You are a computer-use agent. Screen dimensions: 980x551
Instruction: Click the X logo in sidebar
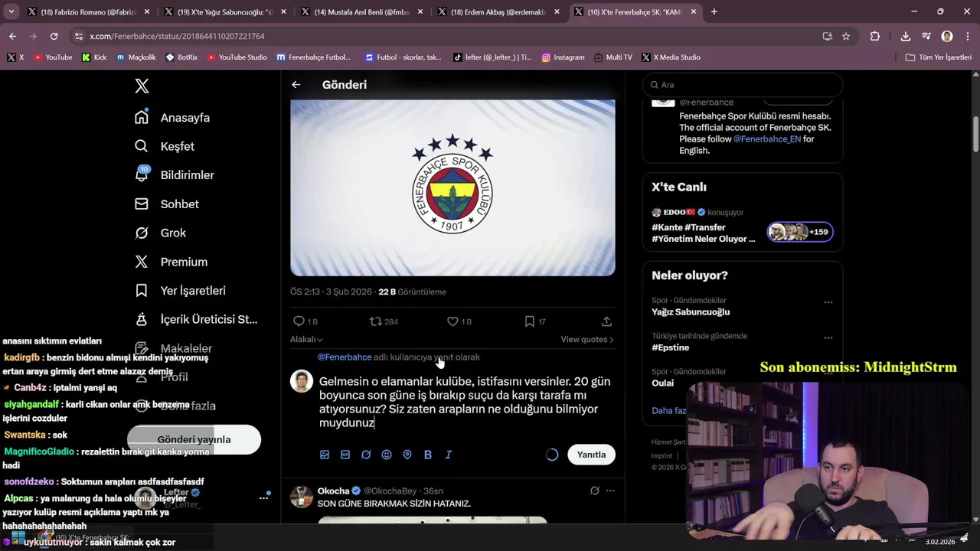(x=142, y=86)
